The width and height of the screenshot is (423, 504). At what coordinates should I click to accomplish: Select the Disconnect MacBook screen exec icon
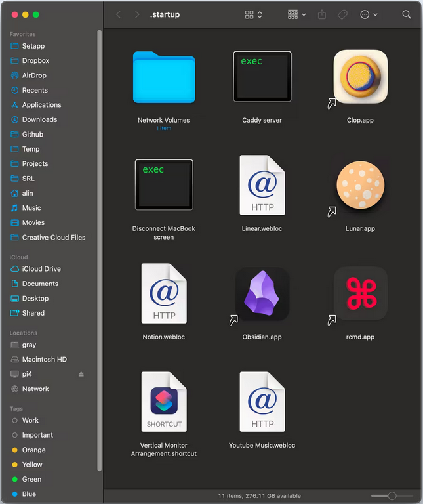164,185
